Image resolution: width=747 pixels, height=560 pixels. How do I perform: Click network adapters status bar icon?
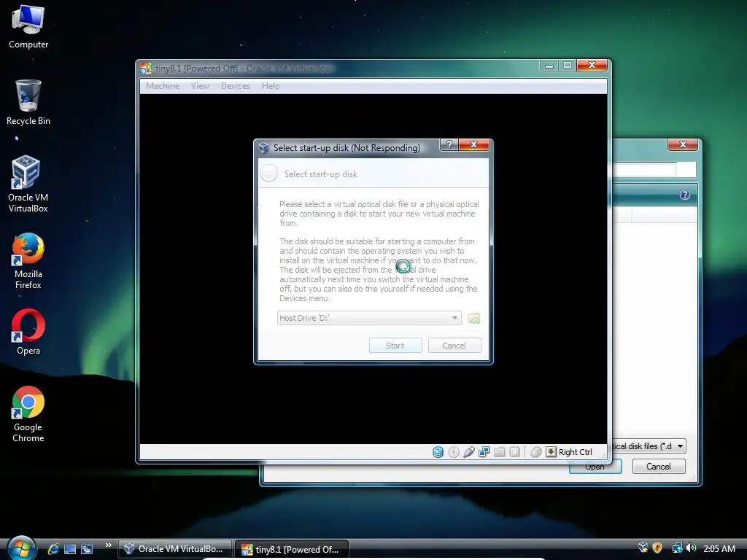484,452
